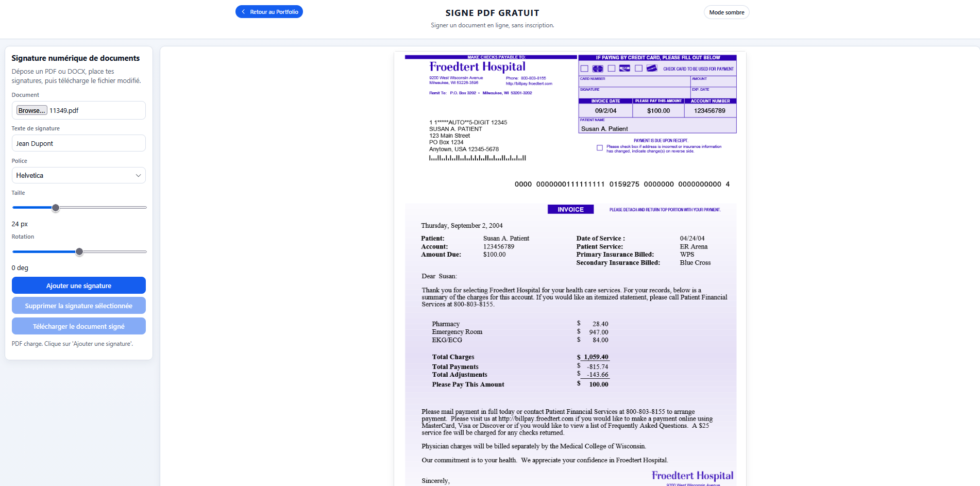Viewport: 980px width, 486px height.
Task: Select the Discover card logo for payment
Action: 652,68
